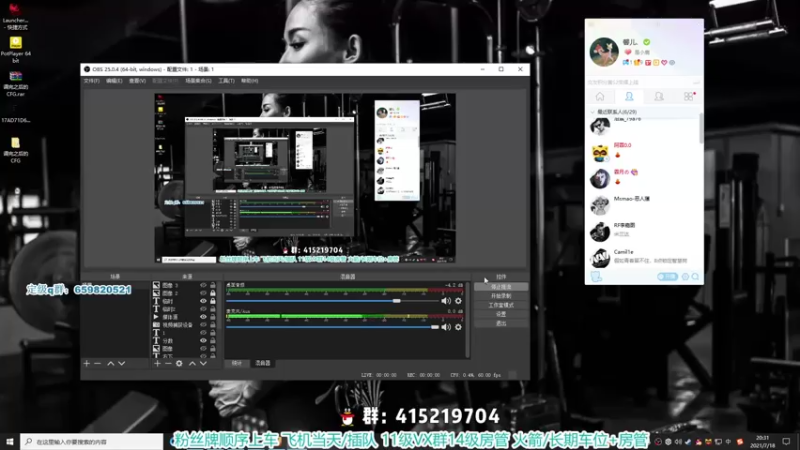Open the 编辑(E) menu in OBS
Image resolution: width=800 pixels, height=450 pixels.
114,81
